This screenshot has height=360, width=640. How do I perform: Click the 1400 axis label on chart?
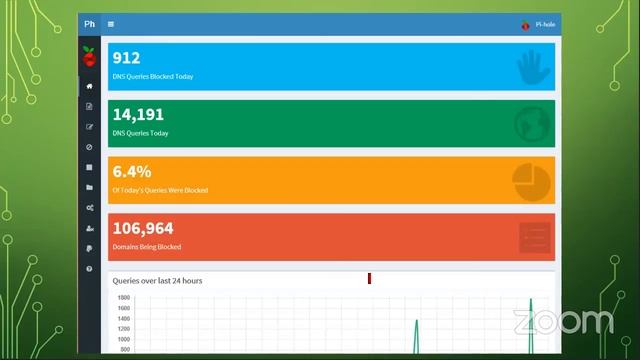click(x=124, y=318)
